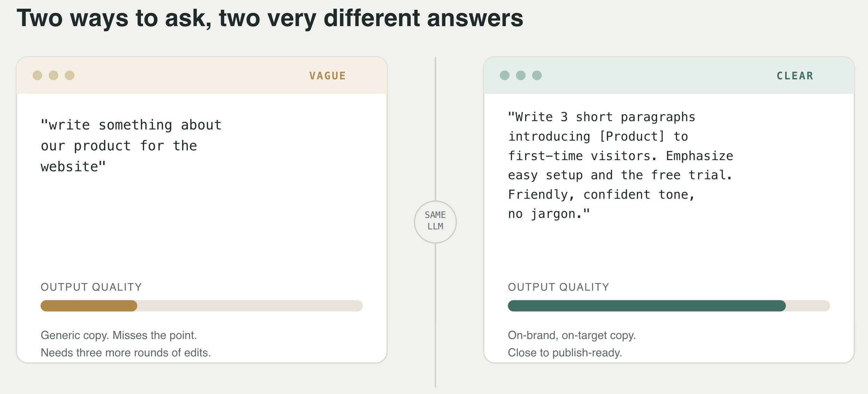
Task: Click third tan dot in VAGUE window
Action: (70, 75)
